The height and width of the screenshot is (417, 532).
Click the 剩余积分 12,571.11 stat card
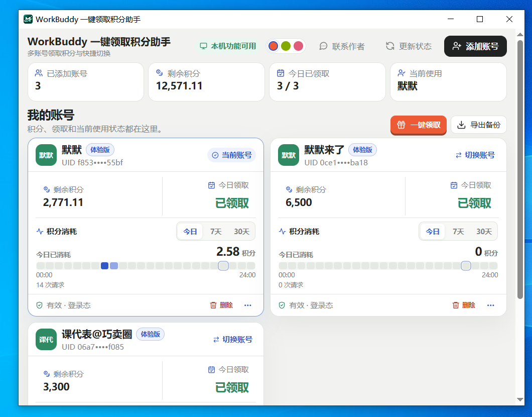pos(206,82)
